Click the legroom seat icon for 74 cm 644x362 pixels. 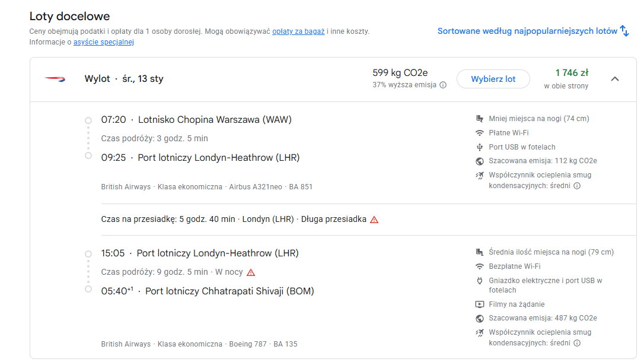[x=479, y=119]
